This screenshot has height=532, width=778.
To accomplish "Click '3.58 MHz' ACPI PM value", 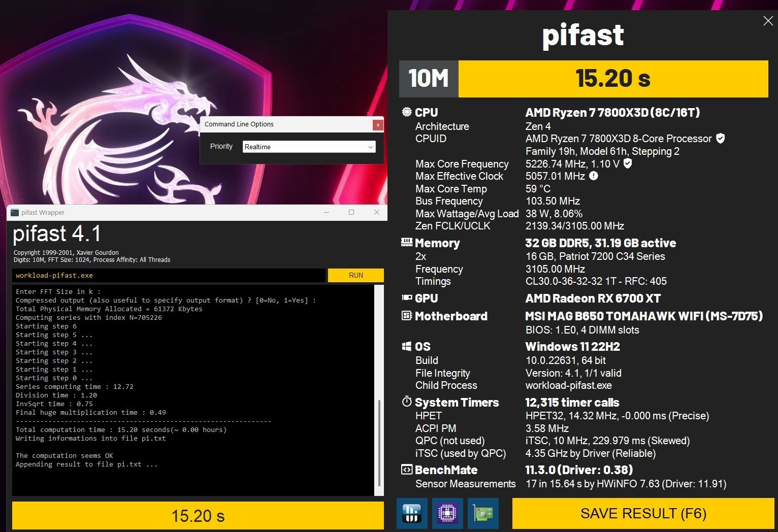I will coord(547,428).
